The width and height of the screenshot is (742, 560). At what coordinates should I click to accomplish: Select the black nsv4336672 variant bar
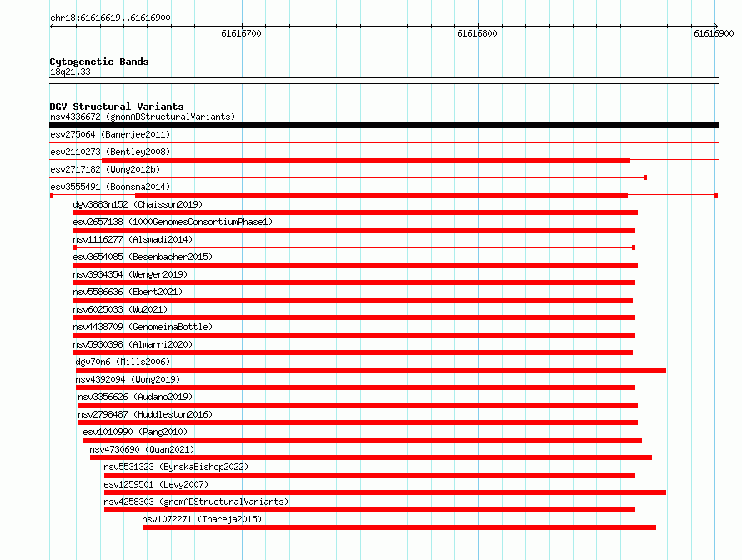(x=384, y=125)
